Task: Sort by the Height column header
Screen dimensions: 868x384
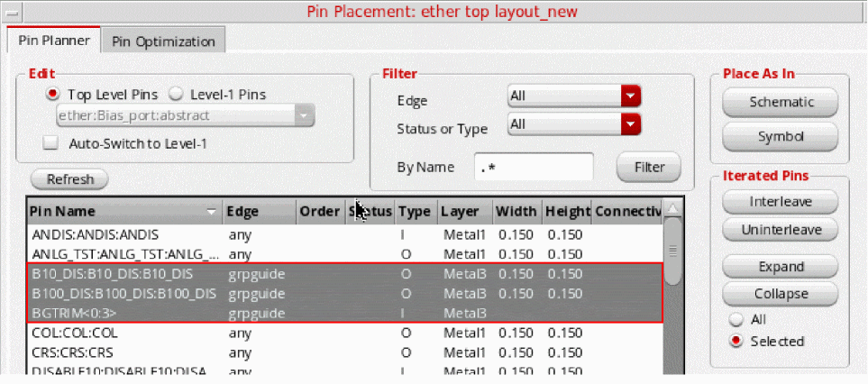Action: 567,211
